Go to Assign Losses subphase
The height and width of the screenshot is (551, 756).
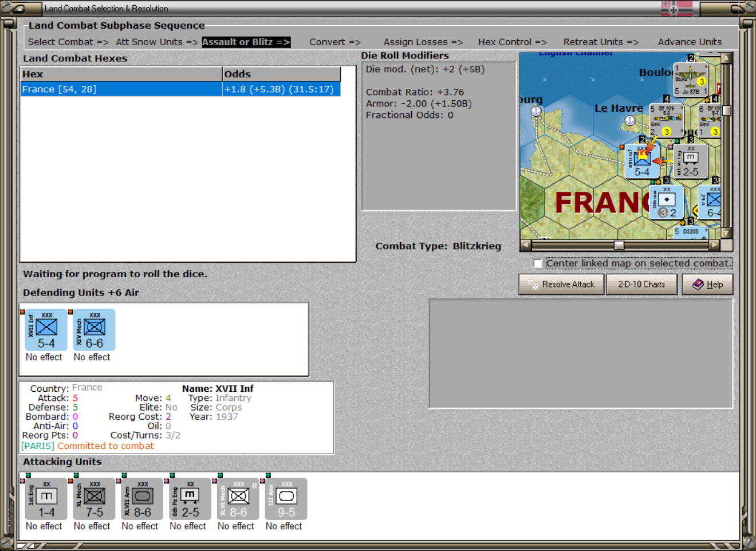click(423, 42)
